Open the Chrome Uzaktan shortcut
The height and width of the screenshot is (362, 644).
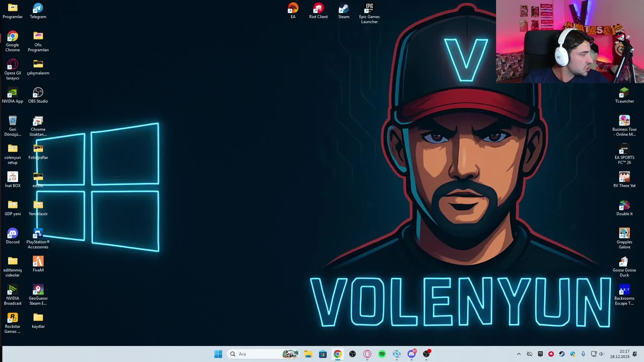(38, 126)
